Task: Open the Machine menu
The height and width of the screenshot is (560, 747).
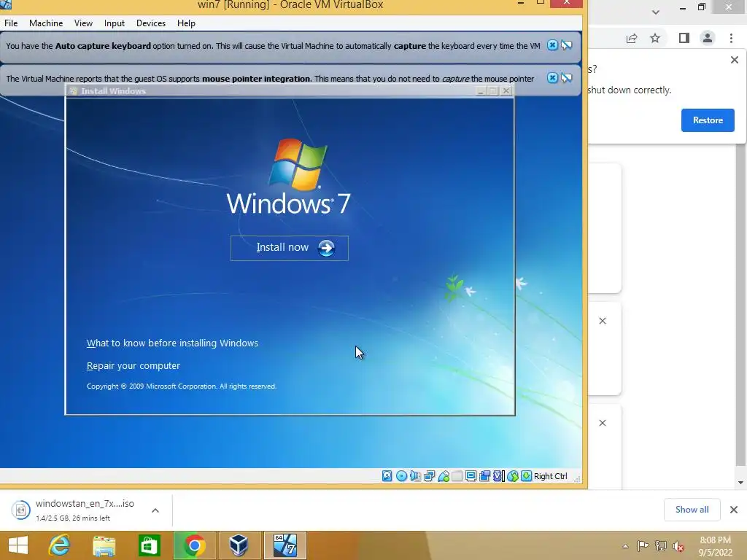Action: 46,23
